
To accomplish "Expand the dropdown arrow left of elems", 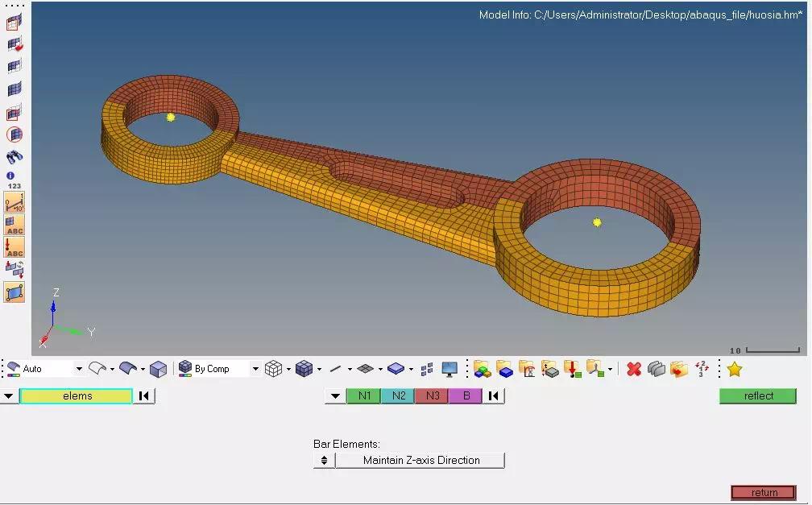I will 9,396.
